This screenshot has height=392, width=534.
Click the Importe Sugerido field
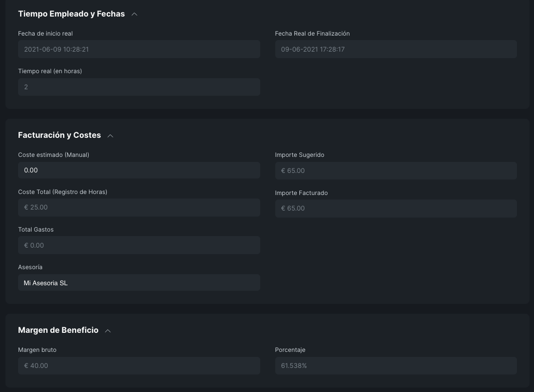pyautogui.click(x=396, y=171)
